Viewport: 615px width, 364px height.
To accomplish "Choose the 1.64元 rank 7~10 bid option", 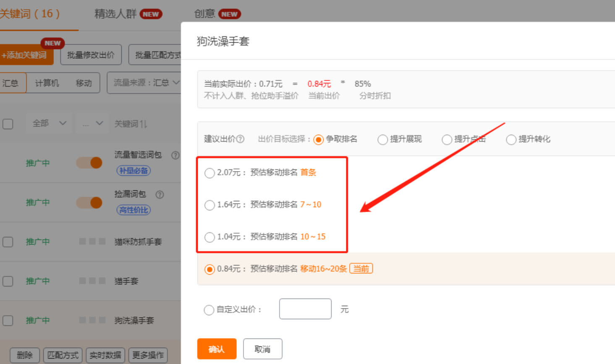I will tap(209, 205).
